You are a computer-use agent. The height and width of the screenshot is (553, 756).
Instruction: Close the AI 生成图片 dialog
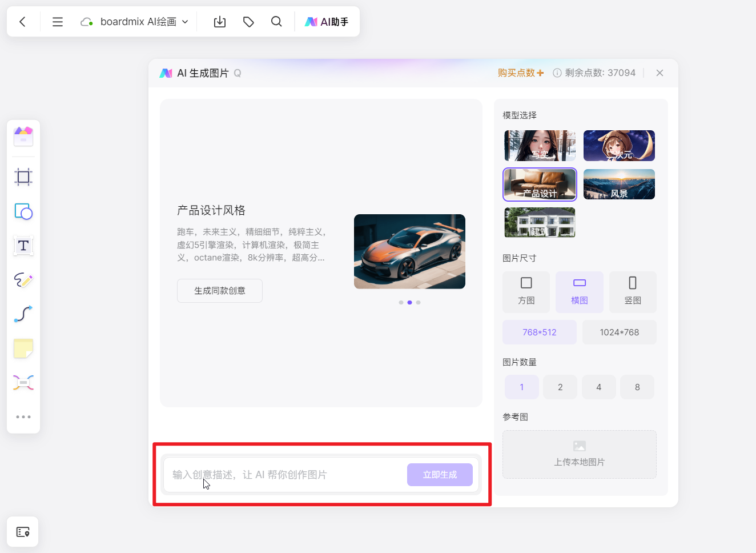click(660, 73)
